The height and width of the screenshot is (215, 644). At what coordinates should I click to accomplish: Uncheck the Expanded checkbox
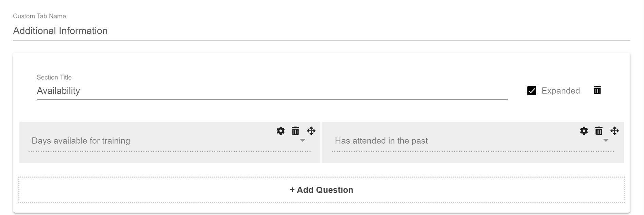(x=532, y=91)
